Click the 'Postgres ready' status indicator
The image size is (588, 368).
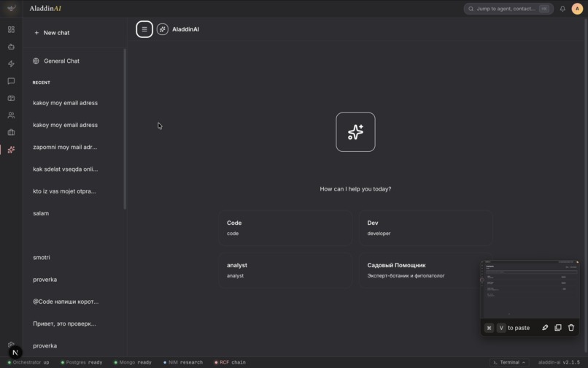(82, 362)
